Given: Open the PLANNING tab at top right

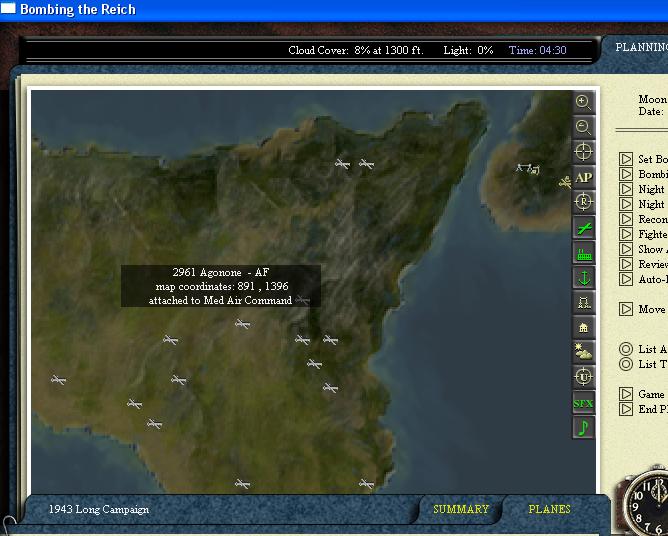Looking at the screenshot, I should coord(641,47).
